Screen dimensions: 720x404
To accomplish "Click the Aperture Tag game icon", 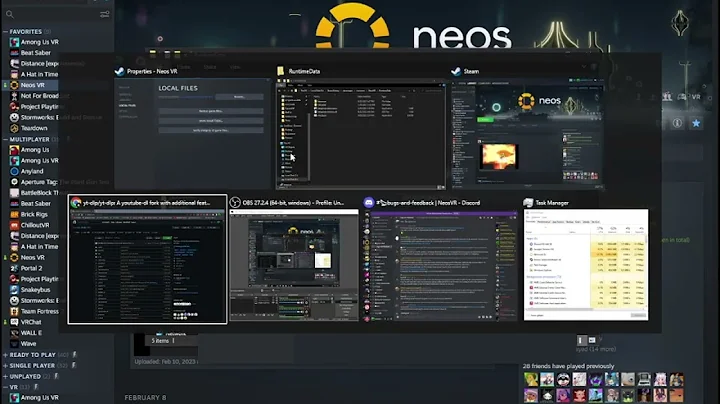I will 14,182.
